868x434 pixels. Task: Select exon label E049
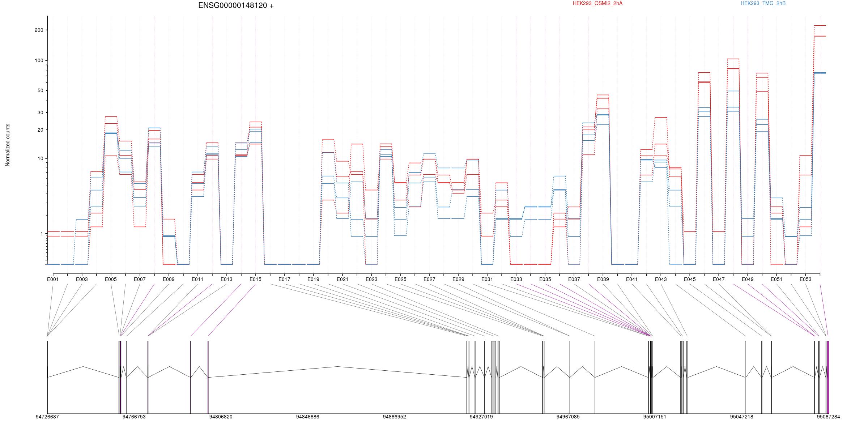pyautogui.click(x=748, y=279)
